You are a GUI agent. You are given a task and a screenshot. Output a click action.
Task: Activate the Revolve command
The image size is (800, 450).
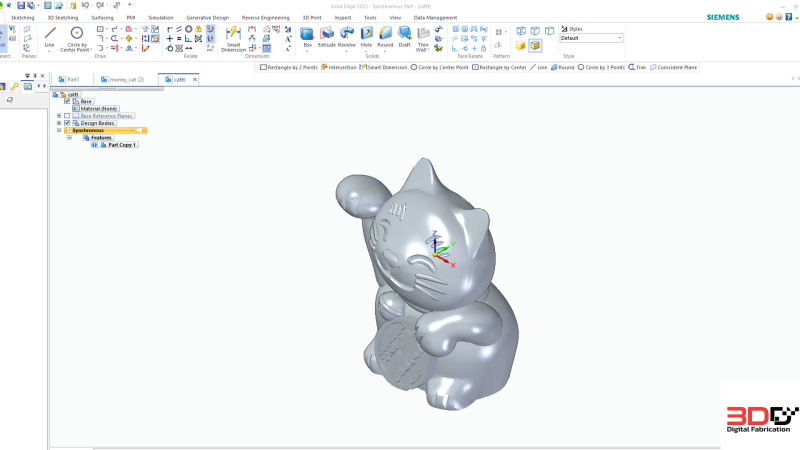(346, 37)
